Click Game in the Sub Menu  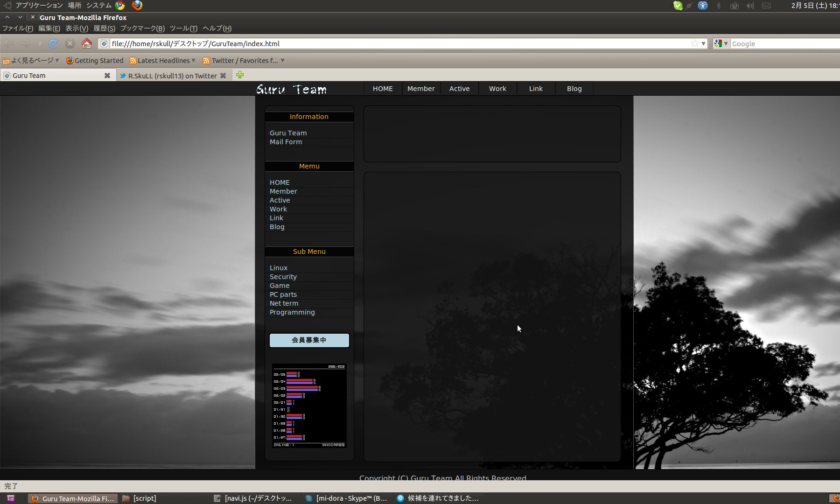pyautogui.click(x=280, y=286)
